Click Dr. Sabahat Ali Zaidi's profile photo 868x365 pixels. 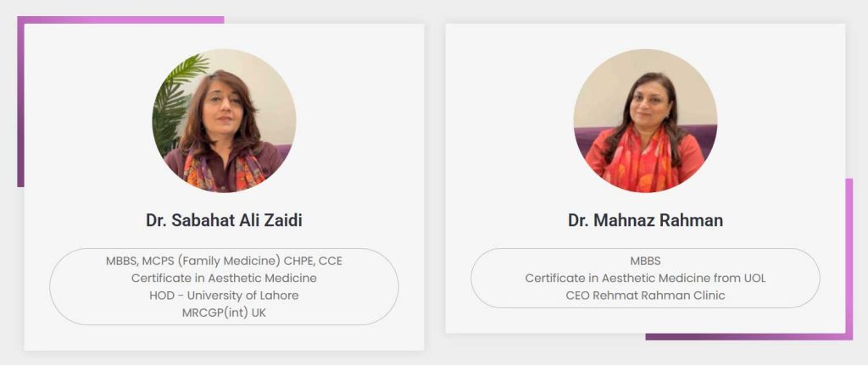click(x=224, y=120)
